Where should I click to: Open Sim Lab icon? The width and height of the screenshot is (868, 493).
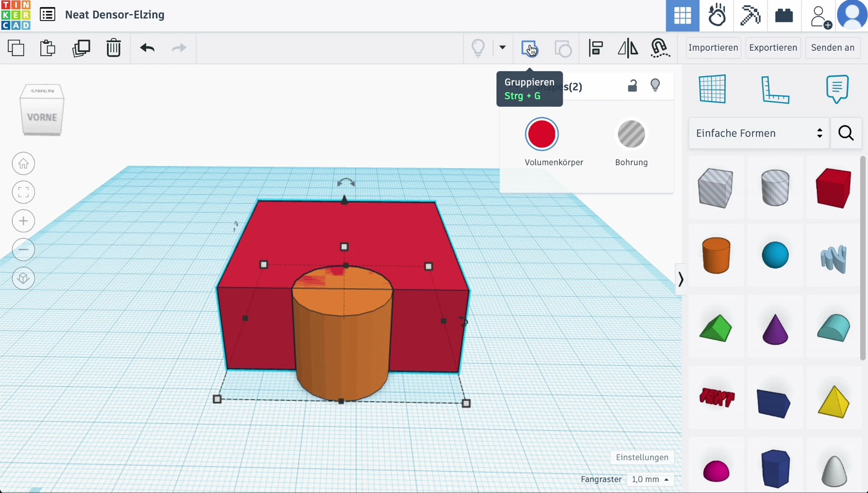[717, 16]
